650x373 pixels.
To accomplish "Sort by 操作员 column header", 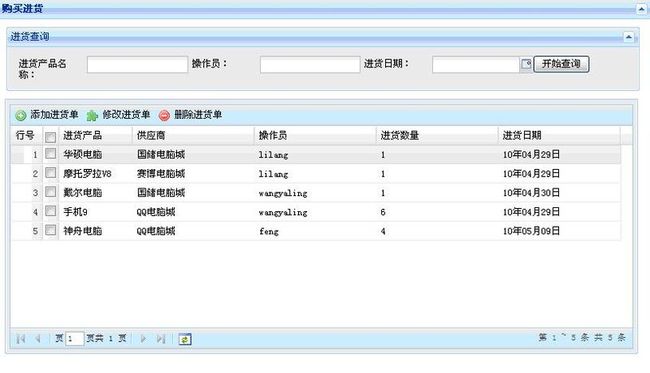I will pos(315,136).
